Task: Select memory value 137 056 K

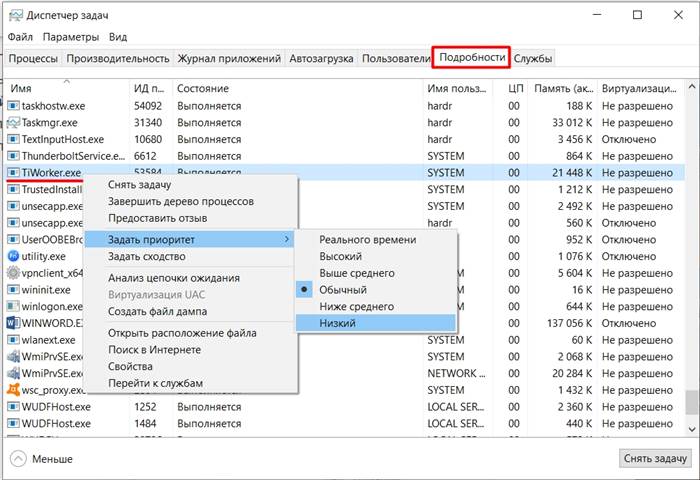Action: click(x=569, y=323)
